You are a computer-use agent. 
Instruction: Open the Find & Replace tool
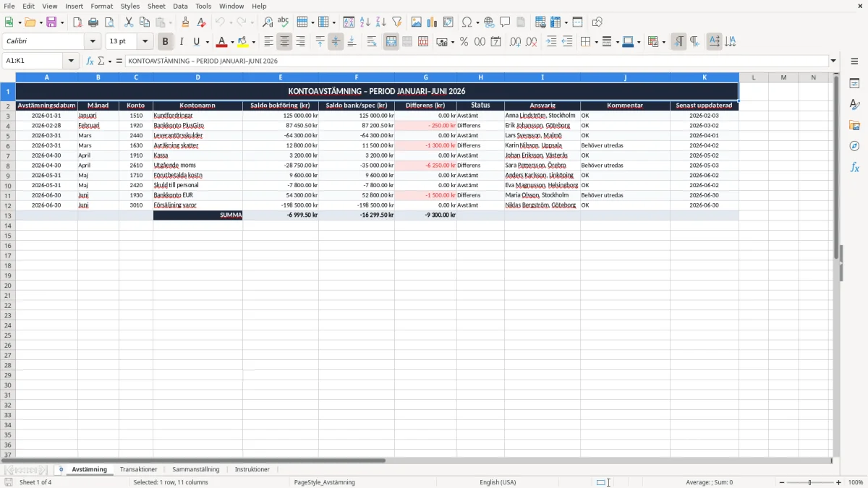(268, 22)
